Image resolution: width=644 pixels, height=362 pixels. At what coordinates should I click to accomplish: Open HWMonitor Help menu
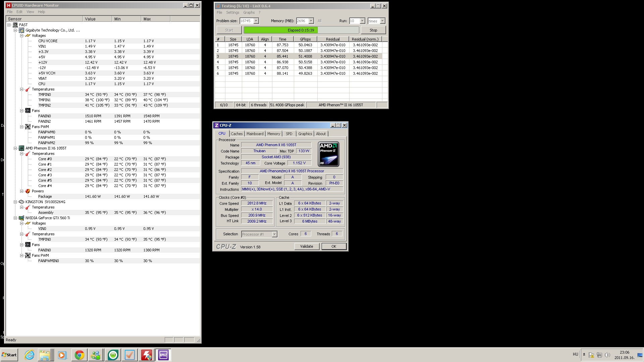[x=41, y=12]
